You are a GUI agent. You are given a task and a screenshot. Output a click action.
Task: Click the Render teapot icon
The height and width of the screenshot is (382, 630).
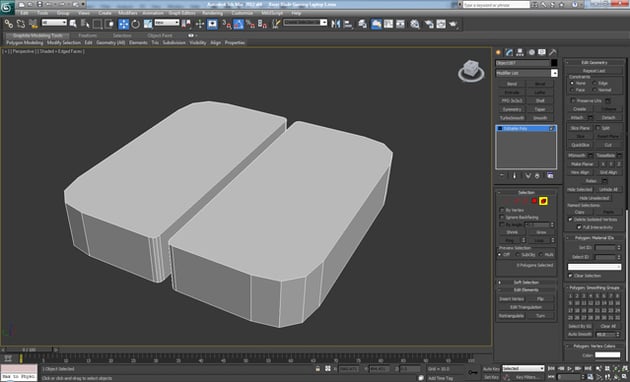pos(454,24)
